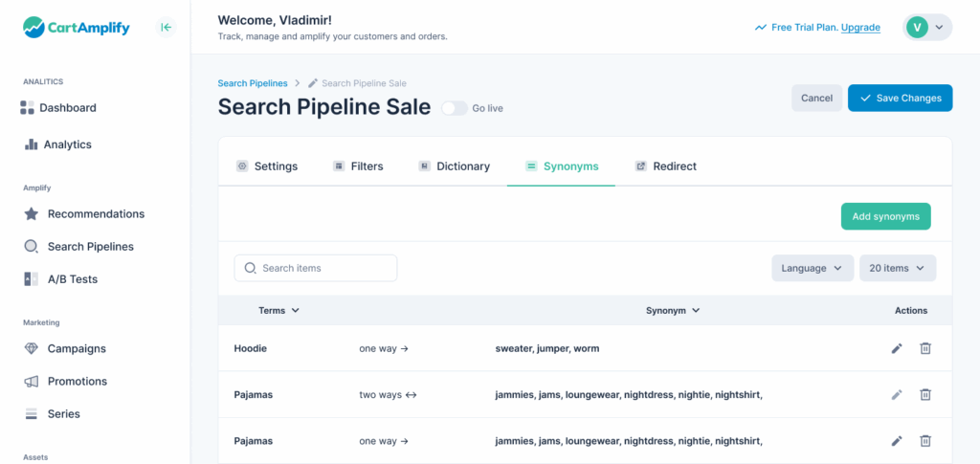The width and height of the screenshot is (980, 464).
Task: Click the Add synonyms button
Action: [x=885, y=216]
